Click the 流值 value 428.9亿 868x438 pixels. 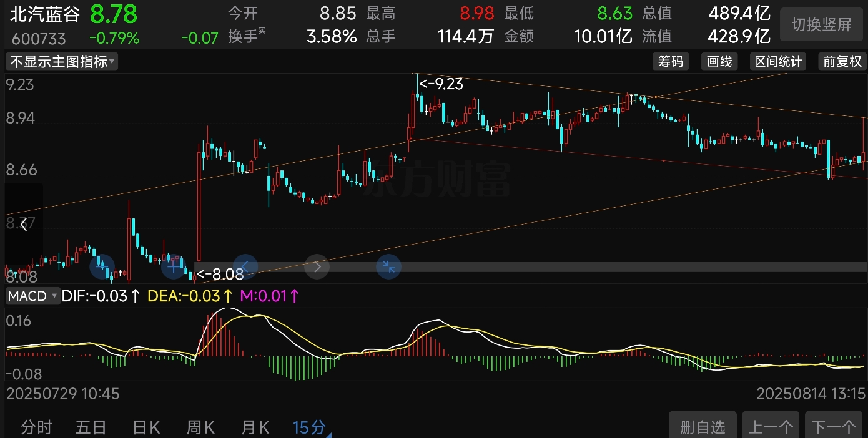[x=739, y=36]
